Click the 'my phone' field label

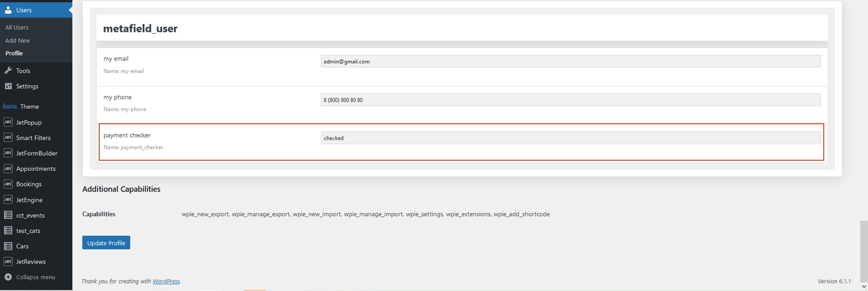(118, 97)
